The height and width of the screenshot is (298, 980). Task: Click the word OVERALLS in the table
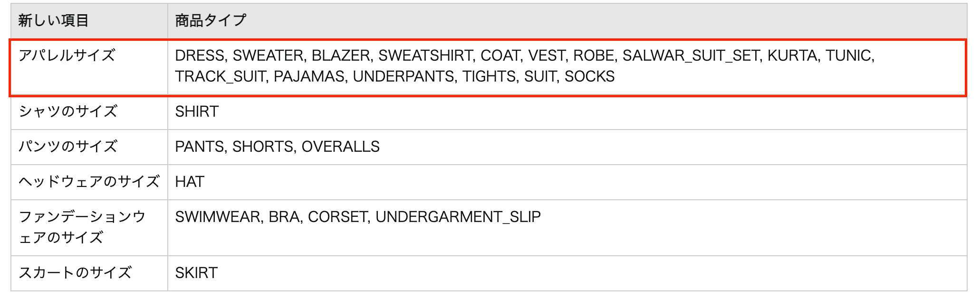[340, 147]
